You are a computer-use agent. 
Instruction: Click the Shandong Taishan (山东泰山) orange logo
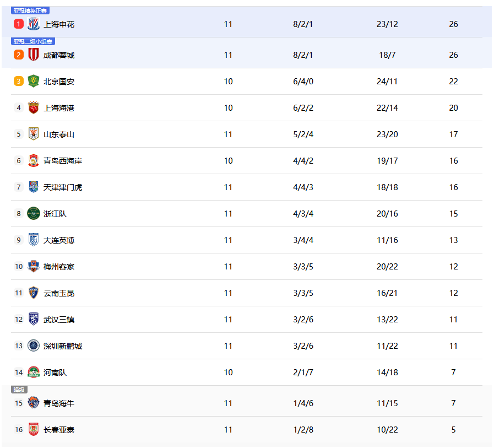click(x=34, y=134)
